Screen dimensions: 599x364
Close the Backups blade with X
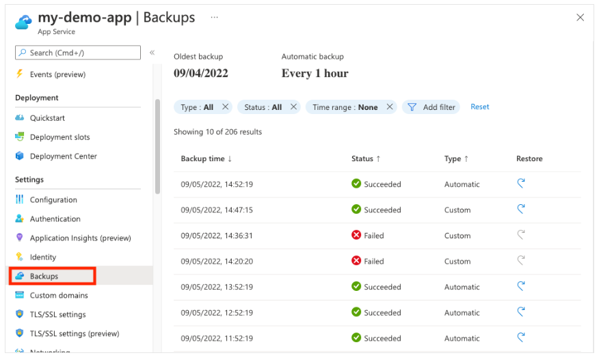tap(581, 17)
